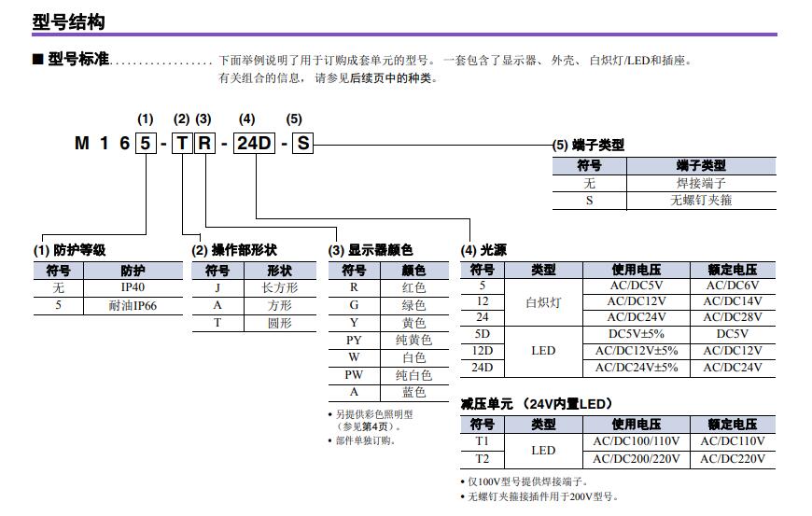Click 形状 header in shape table

280,271
